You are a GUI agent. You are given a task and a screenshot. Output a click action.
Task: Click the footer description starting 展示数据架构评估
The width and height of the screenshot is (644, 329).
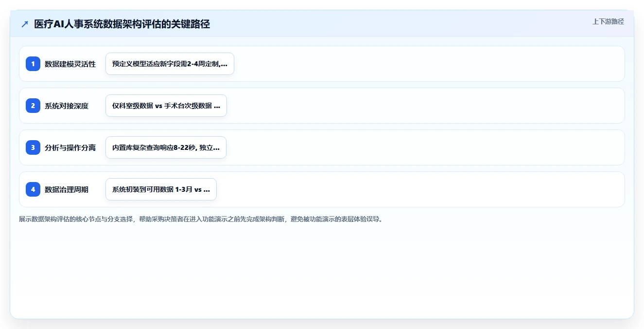(201, 219)
